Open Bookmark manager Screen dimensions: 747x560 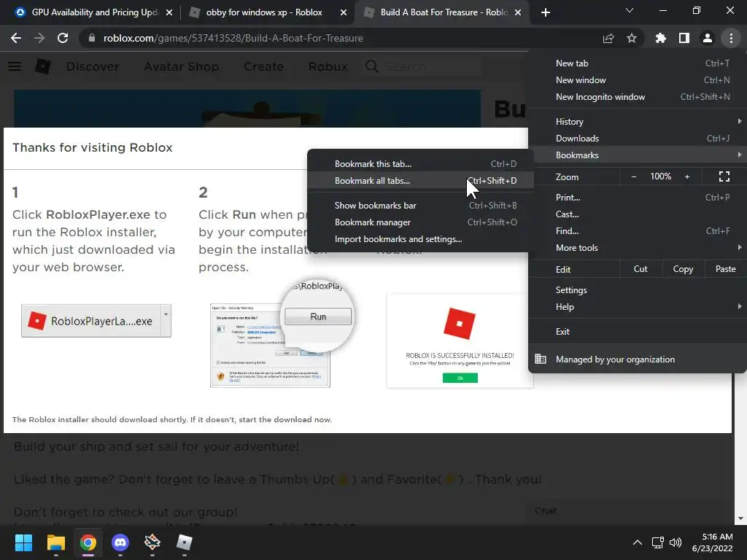tap(420, 222)
